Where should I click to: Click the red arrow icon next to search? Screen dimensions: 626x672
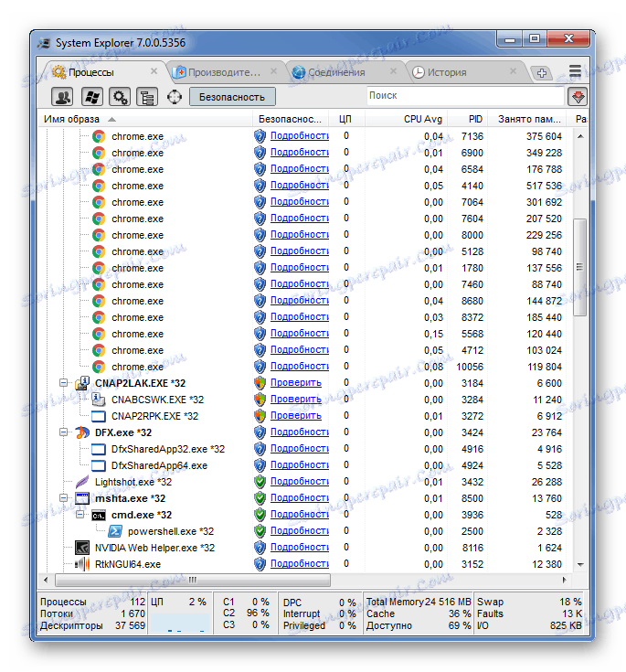click(578, 97)
